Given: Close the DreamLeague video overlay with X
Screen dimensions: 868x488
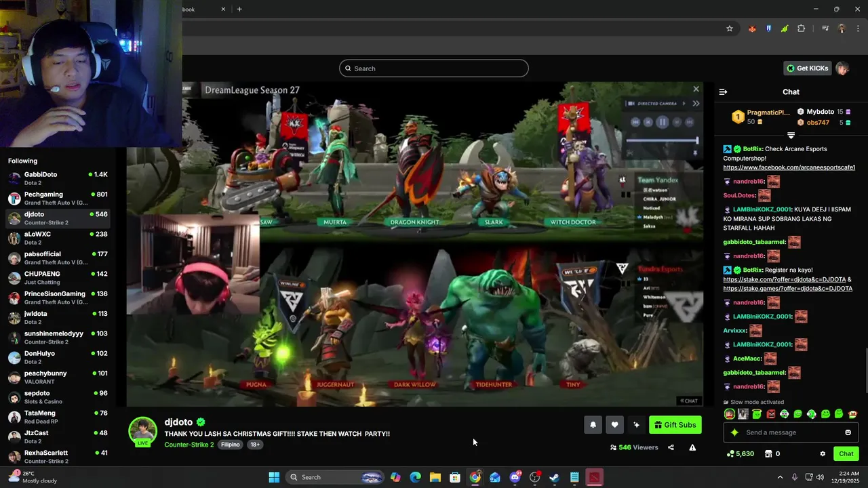Looking at the screenshot, I should click(x=696, y=89).
